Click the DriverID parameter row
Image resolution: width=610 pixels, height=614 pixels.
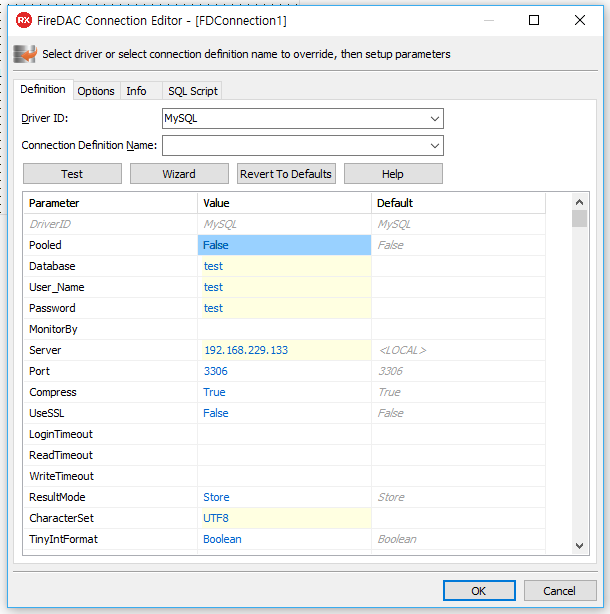click(x=284, y=224)
